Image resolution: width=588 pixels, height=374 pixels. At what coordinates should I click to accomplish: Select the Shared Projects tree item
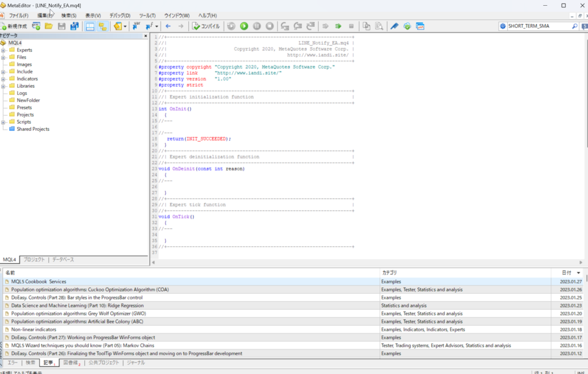pyautogui.click(x=33, y=129)
